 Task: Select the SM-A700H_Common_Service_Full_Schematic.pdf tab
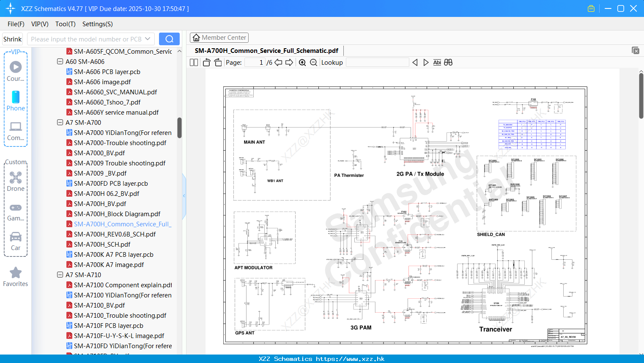tap(266, 50)
